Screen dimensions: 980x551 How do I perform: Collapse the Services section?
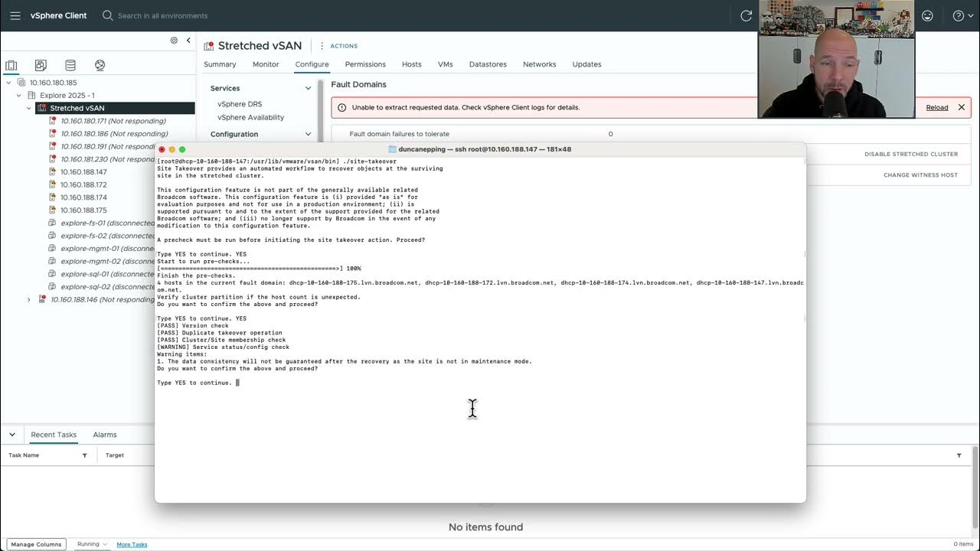click(x=308, y=88)
